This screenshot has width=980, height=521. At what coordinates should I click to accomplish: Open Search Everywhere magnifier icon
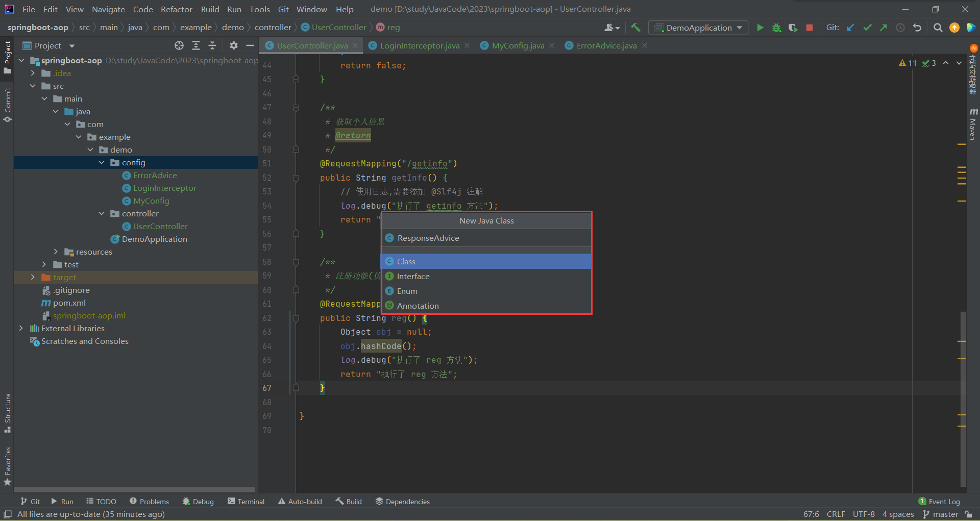[938, 28]
